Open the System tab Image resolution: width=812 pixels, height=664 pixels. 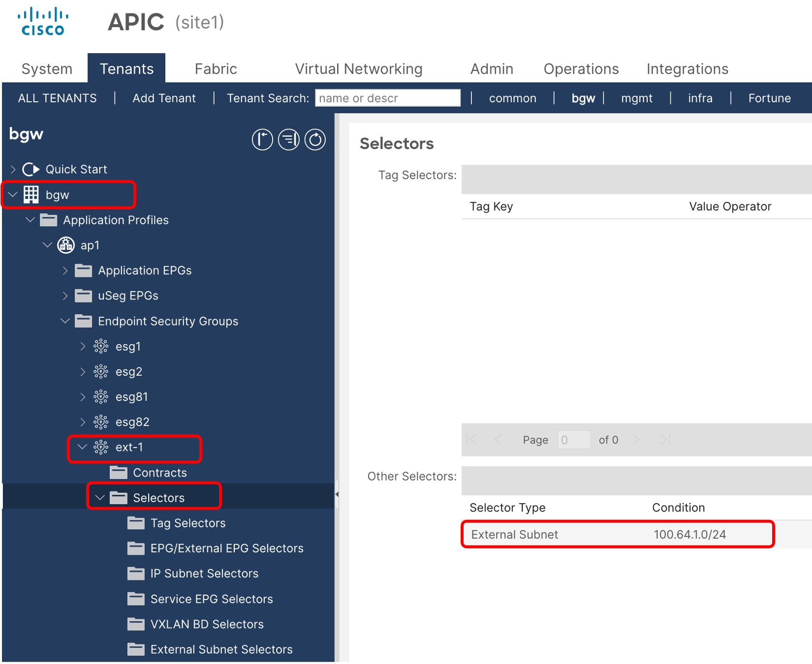click(47, 69)
